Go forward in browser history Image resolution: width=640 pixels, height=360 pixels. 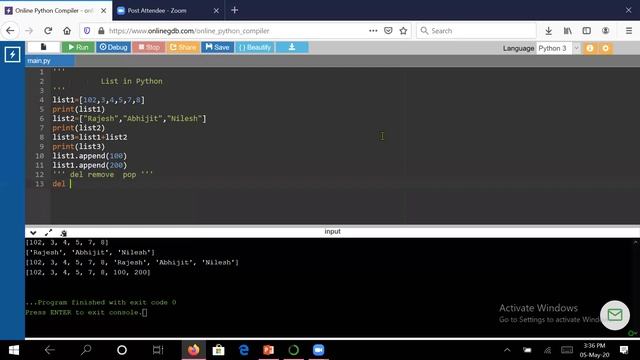tap(29, 31)
